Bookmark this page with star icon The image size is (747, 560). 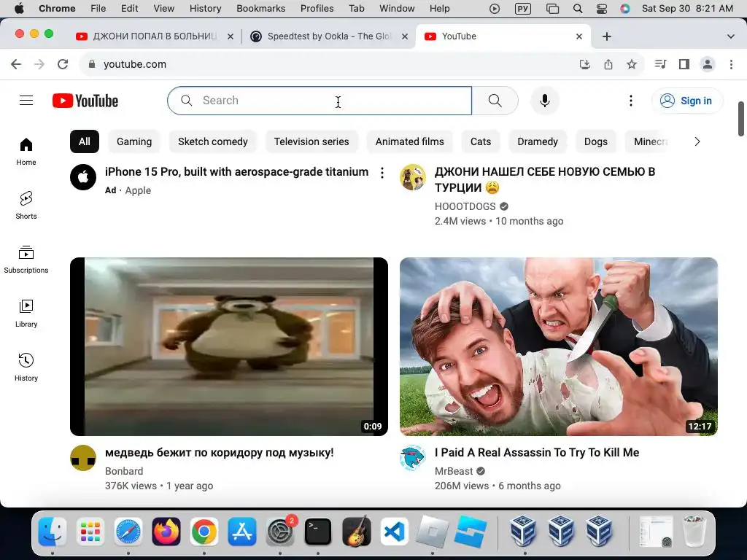pyautogui.click(x=632, y=64)
